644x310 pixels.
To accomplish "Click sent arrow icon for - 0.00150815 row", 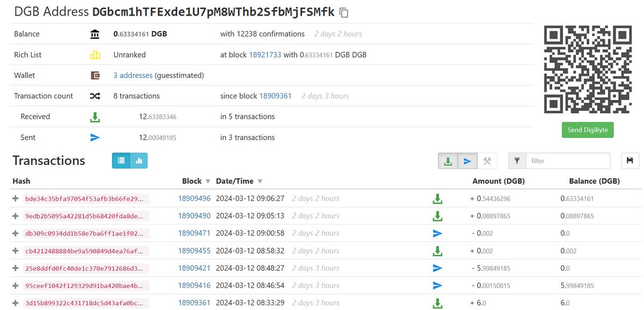I will pos(437,285).
